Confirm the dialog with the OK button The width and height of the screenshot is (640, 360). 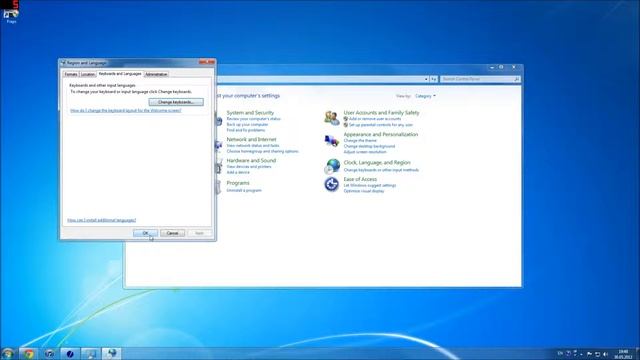(145, 233)
